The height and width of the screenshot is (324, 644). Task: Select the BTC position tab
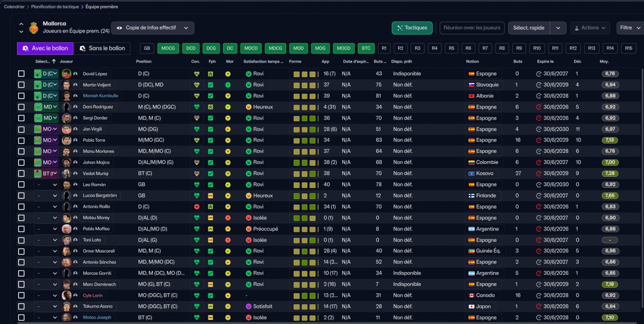point(366,48)
